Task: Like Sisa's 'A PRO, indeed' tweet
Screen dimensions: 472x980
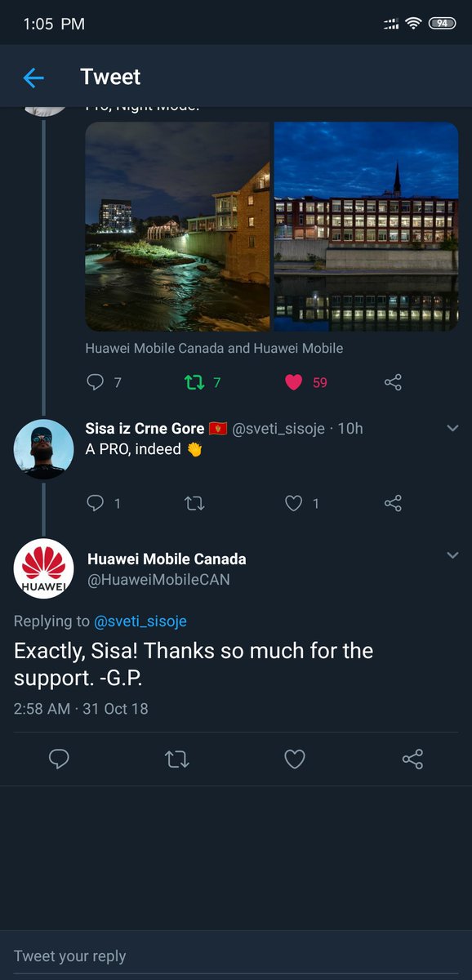Action: click(294, 503)
